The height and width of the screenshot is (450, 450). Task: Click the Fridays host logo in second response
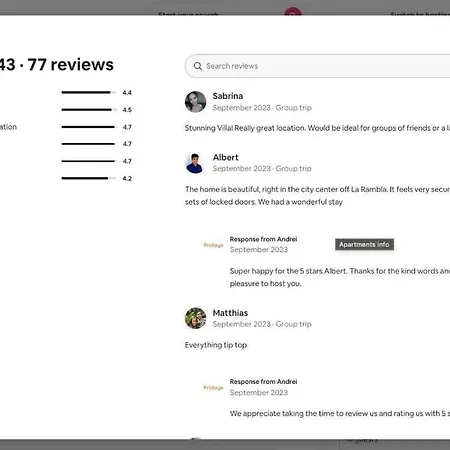[213, 387]
